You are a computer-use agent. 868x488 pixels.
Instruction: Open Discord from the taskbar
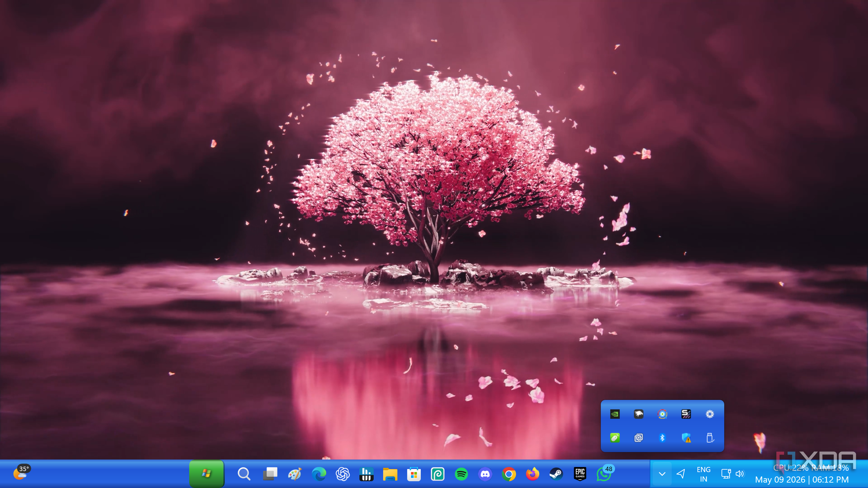tap(485, 474)
